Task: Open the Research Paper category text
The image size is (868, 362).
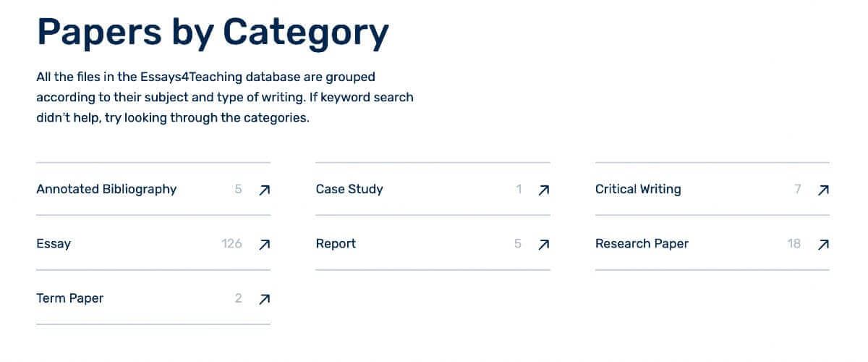Action: pyautogui.click(x=642, y=244)
